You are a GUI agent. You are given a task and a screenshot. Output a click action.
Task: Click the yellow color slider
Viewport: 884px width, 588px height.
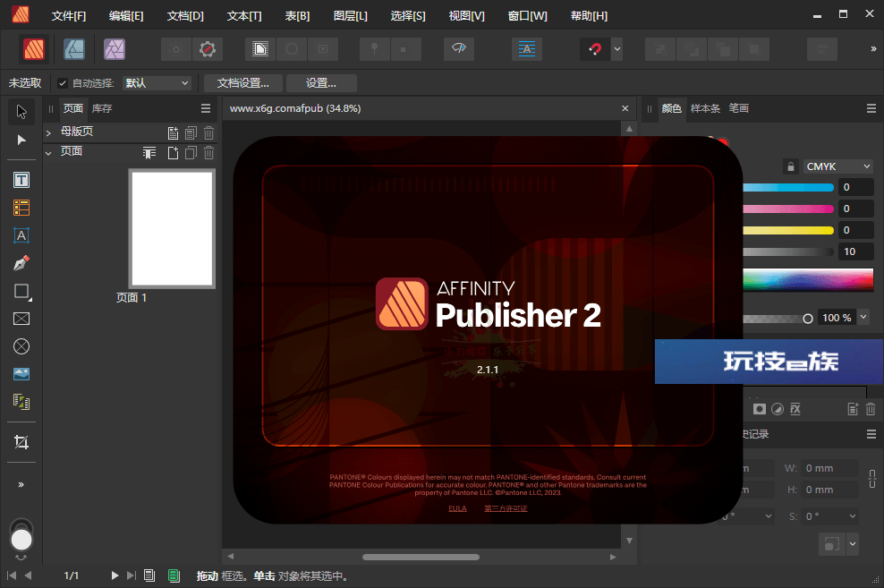788,230
